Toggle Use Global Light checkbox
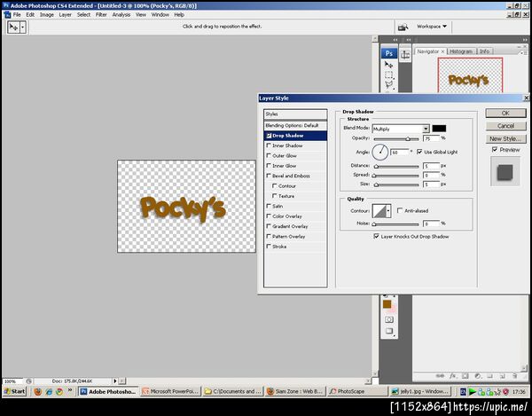This screenshot has height=416, width=532. point(419,152)
